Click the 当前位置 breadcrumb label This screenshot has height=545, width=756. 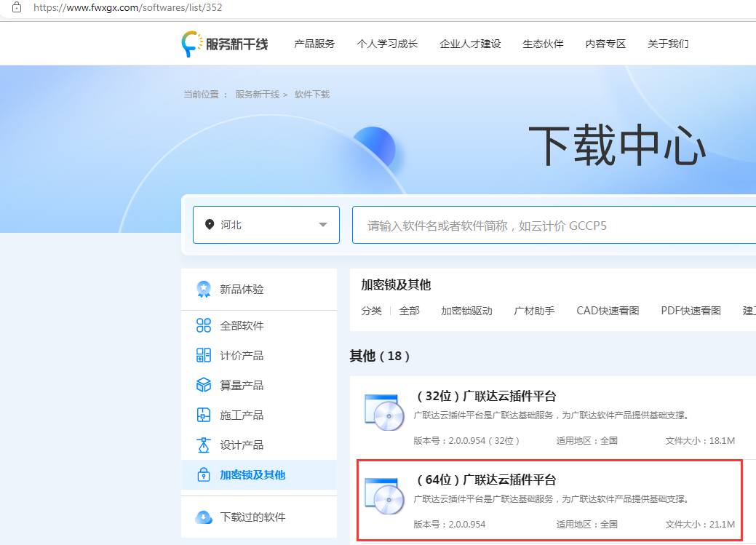[x=201, y=95]
